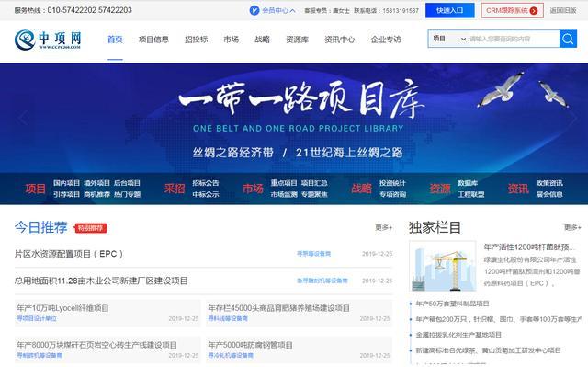
Task: Open the 资讯中心 nav item
Action: 339,39
